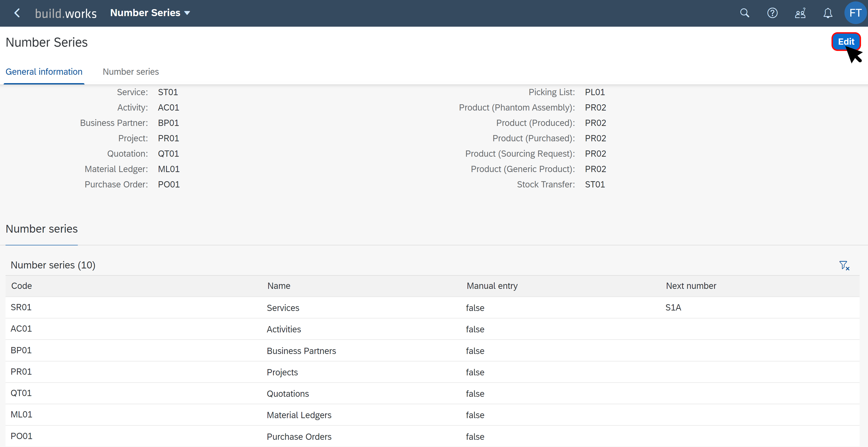Select the PR01 row code

coord(21,372)
